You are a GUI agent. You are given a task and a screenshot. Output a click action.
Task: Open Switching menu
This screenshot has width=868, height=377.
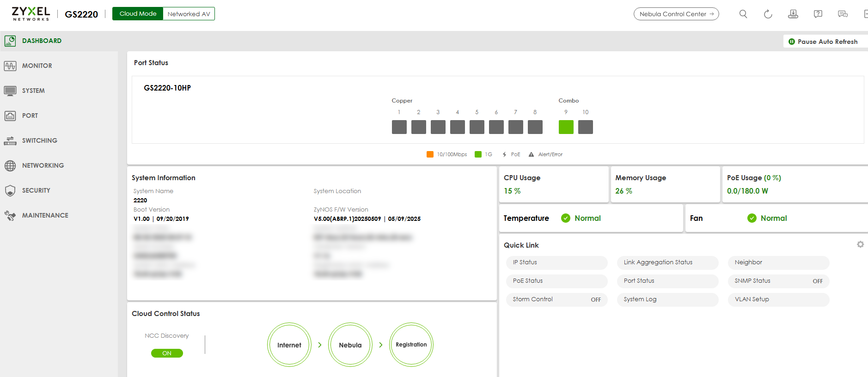40,141
